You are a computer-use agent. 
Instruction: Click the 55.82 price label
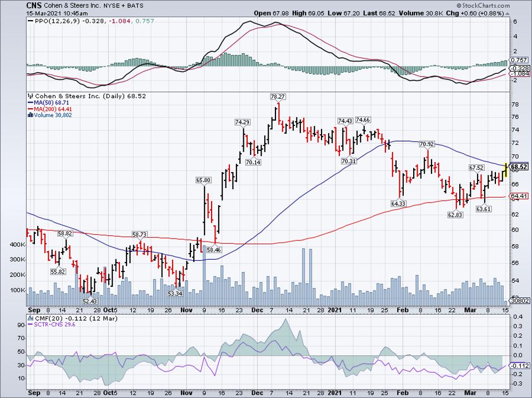[x=58, y=271]
